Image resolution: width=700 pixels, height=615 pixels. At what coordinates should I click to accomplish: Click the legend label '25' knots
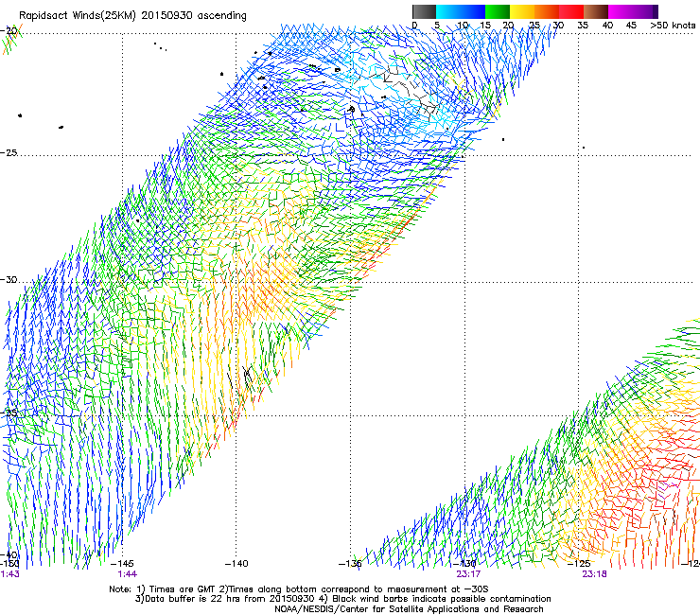click(x=534, y=26)
